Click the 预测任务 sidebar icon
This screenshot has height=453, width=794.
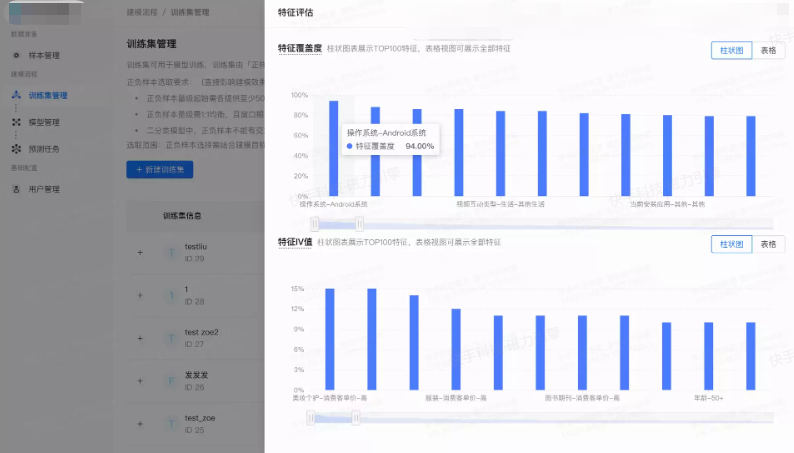point(16,149)
